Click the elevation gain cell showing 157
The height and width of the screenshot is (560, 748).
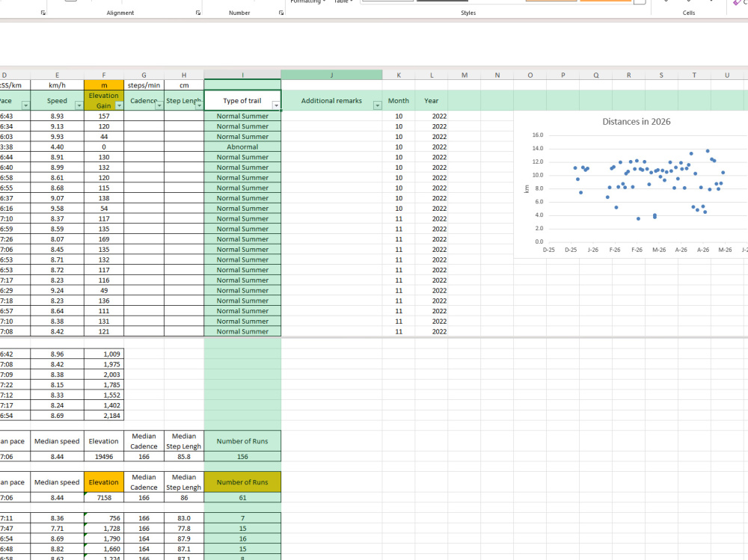[x=104, y=116]
